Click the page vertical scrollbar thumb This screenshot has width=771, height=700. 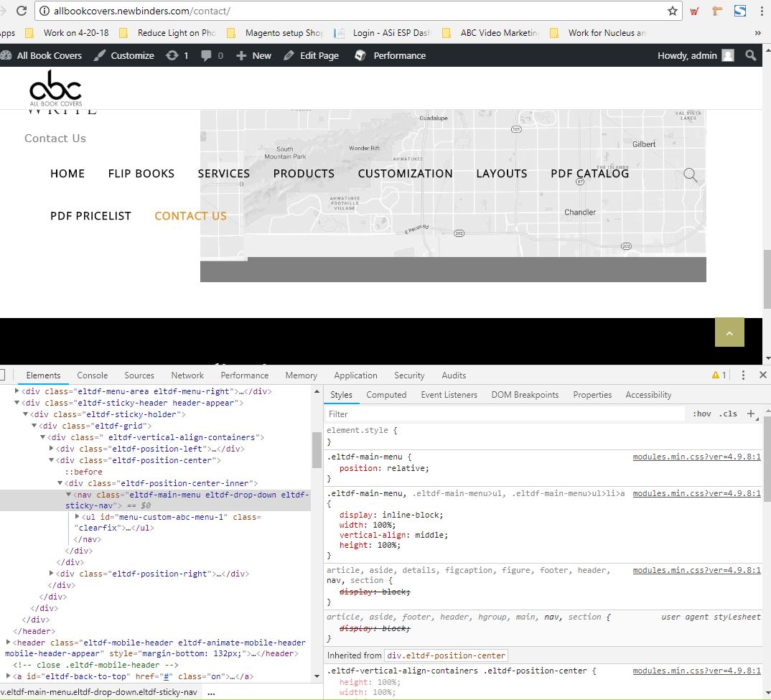tap(767, 279)
